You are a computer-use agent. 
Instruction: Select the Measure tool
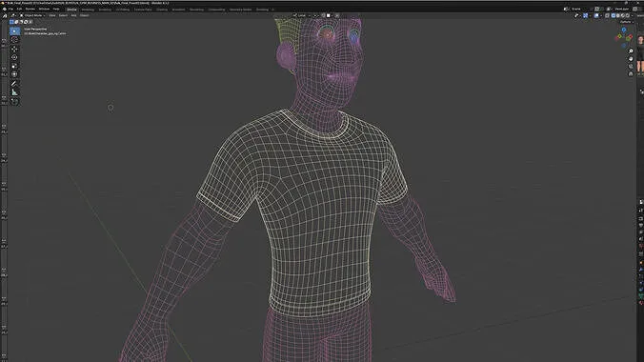pos(14,92)
